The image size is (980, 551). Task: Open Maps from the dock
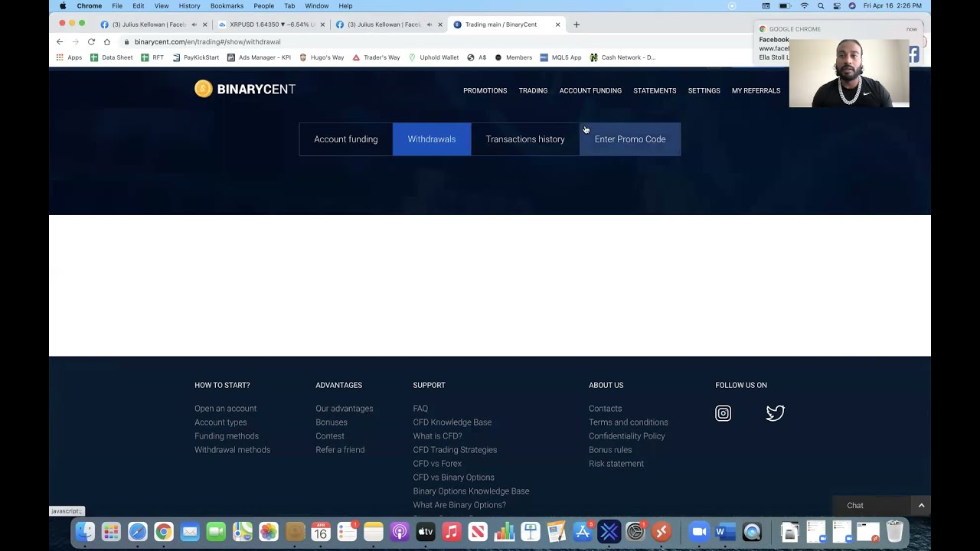click(242, 531)
